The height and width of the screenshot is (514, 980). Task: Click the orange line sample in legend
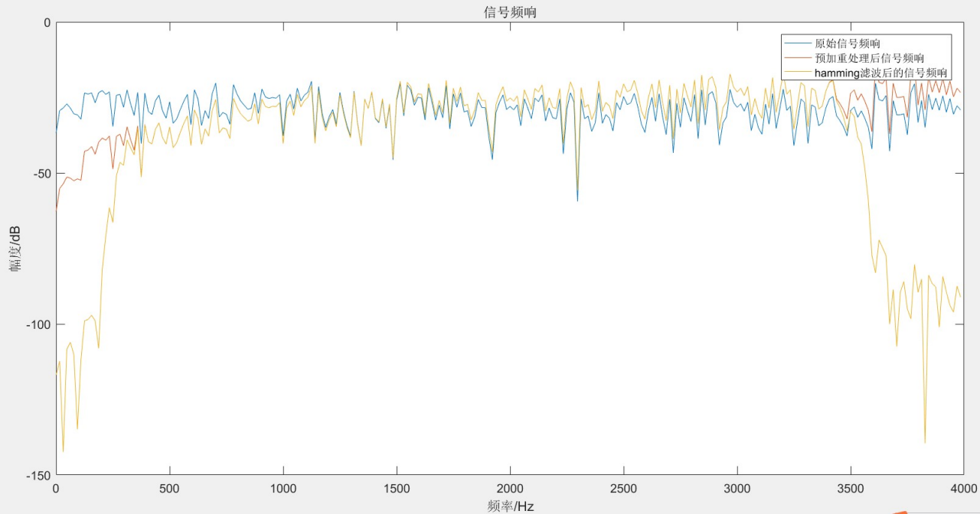pos(798,58)
